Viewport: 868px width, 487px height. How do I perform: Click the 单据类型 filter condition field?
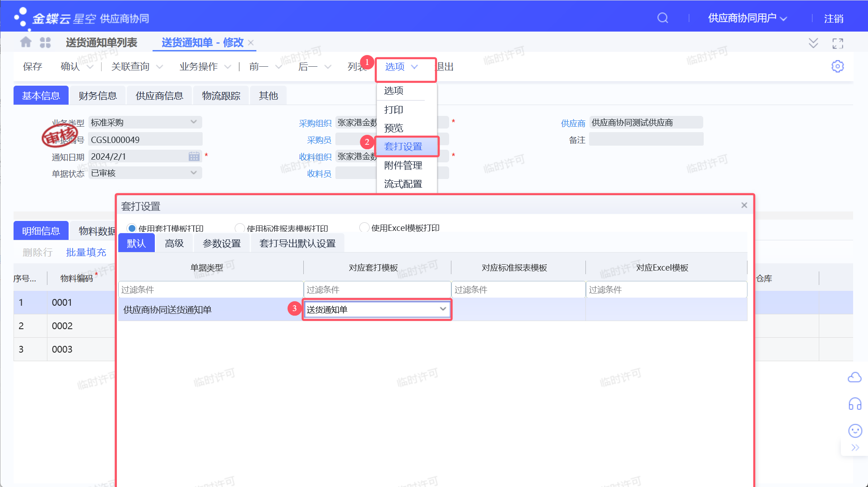click(211, 289)
